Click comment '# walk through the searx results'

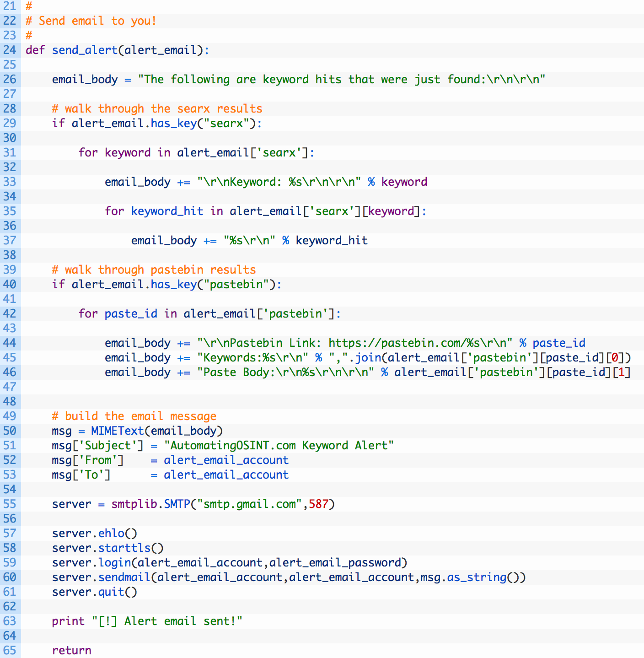157,108
